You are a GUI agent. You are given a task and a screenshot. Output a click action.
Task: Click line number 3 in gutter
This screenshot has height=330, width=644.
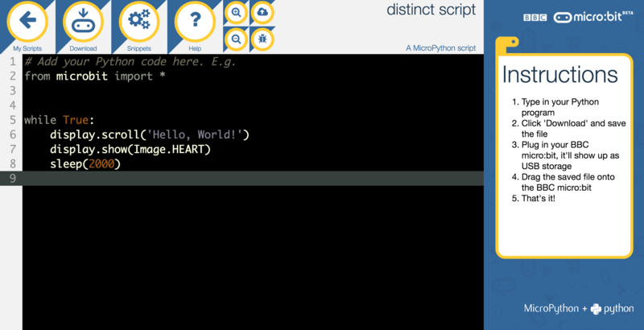pos(13,91)
